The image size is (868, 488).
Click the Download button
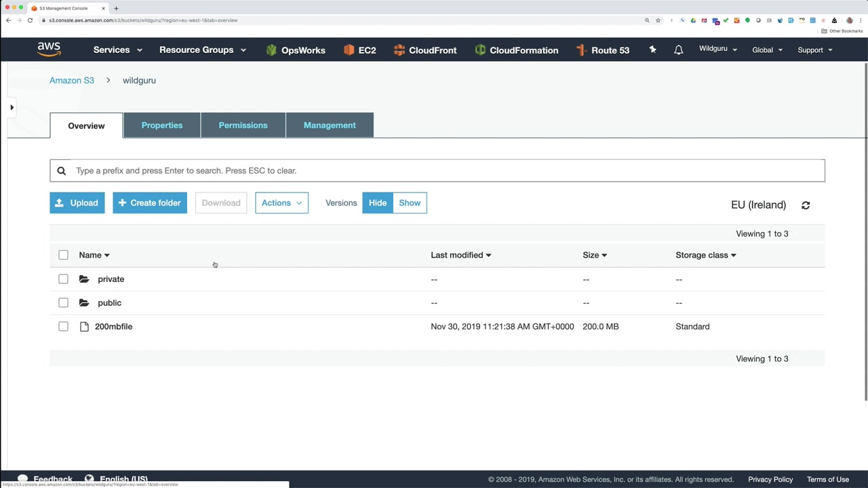(221, 203)
